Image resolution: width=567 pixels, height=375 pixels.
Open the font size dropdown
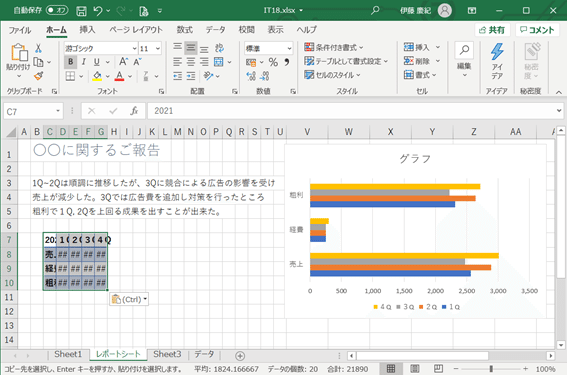[158, 48]
